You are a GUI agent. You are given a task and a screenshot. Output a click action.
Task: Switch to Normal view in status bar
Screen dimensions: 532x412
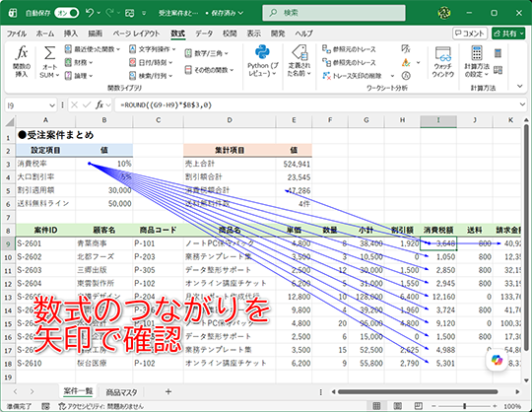pos(376,406)
